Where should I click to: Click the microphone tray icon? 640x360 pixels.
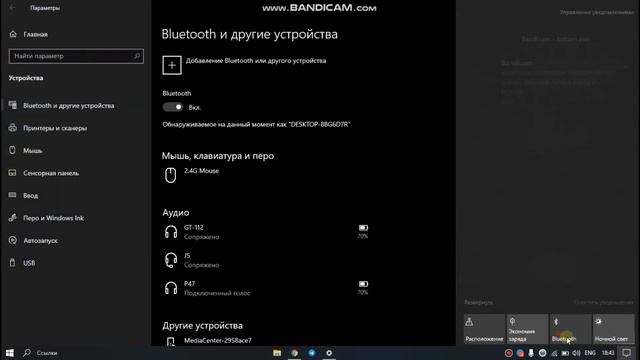click(x=531, y=353)
